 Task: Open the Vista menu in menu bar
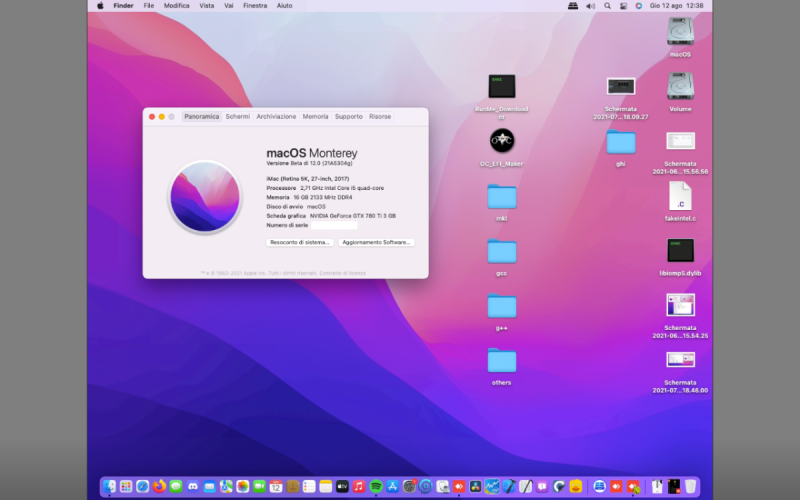click(x=206, y=6)
